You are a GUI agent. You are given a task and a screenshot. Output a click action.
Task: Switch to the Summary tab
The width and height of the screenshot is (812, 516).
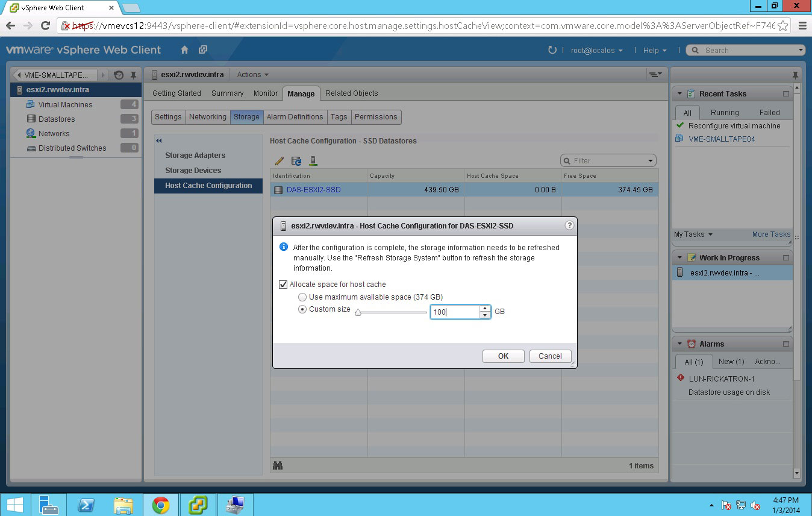coord(227,93)
